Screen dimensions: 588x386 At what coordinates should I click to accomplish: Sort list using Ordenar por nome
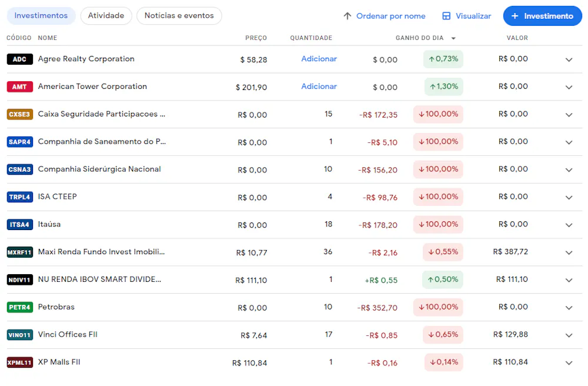[385, 16]
